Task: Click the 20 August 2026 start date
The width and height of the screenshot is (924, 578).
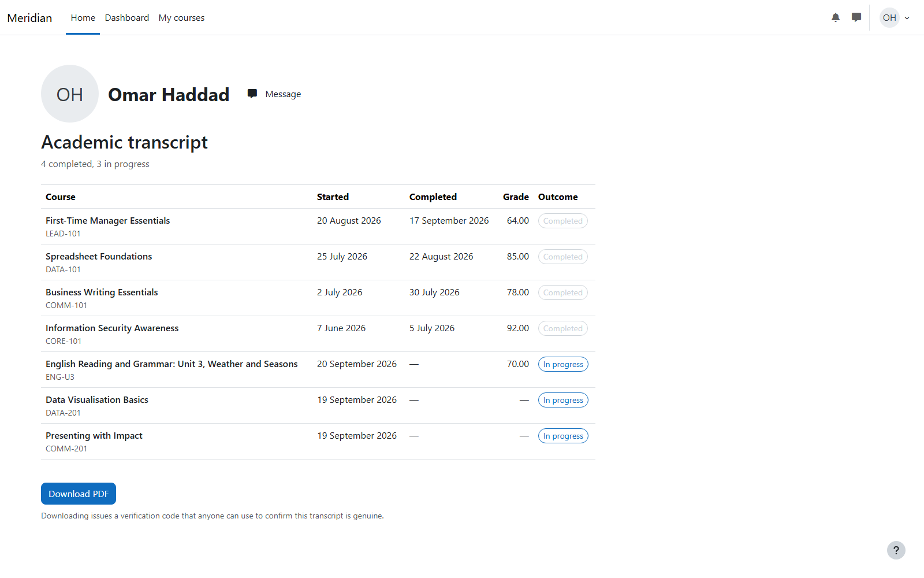Action: point(349,221)
